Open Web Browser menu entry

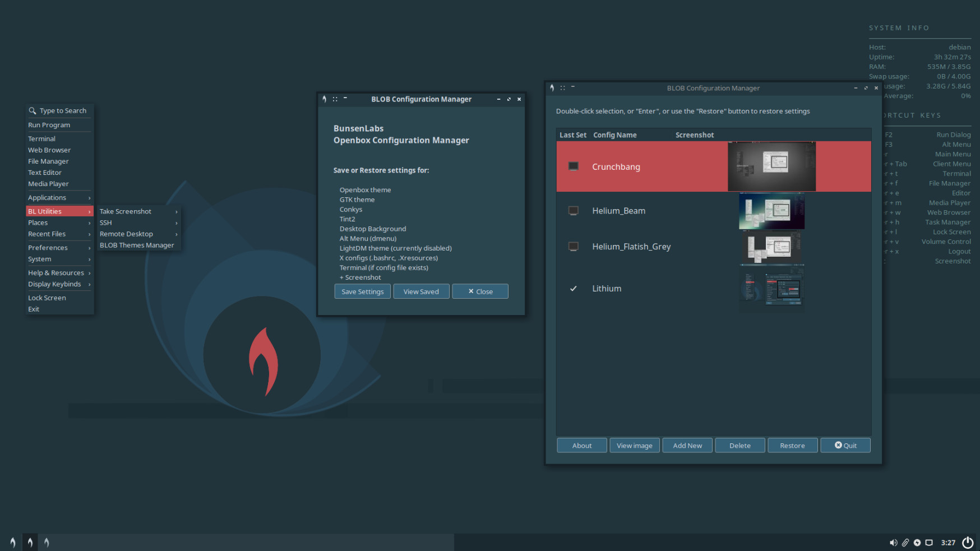click(59, 150)
